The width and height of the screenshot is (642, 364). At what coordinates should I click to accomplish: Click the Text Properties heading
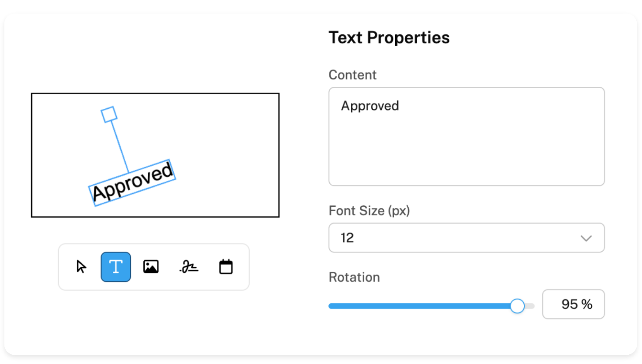coord(389,38)
